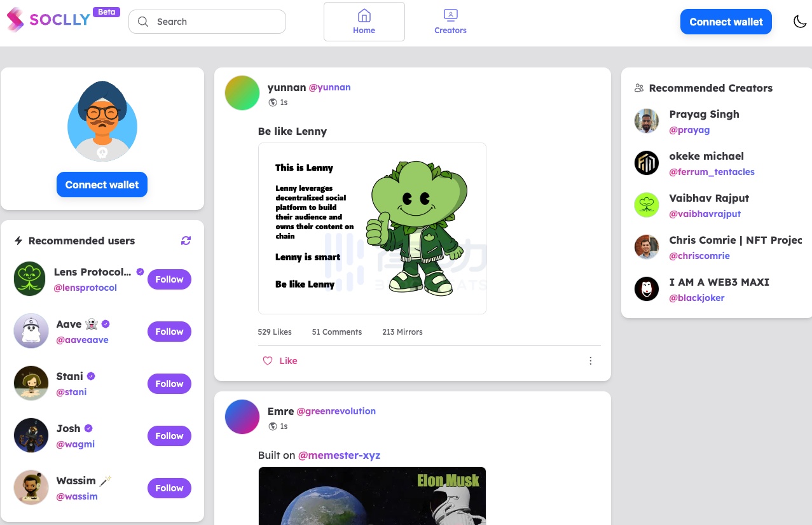Open the Be like Lenny image
The width and height of the screenshot is (812, 525).
(372, 228)
